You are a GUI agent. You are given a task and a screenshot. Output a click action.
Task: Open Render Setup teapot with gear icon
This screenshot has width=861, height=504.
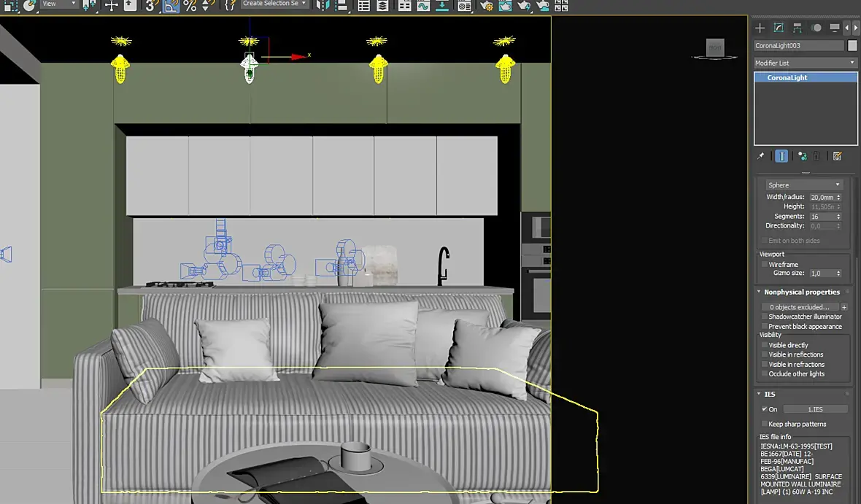(x=487, y=6)
